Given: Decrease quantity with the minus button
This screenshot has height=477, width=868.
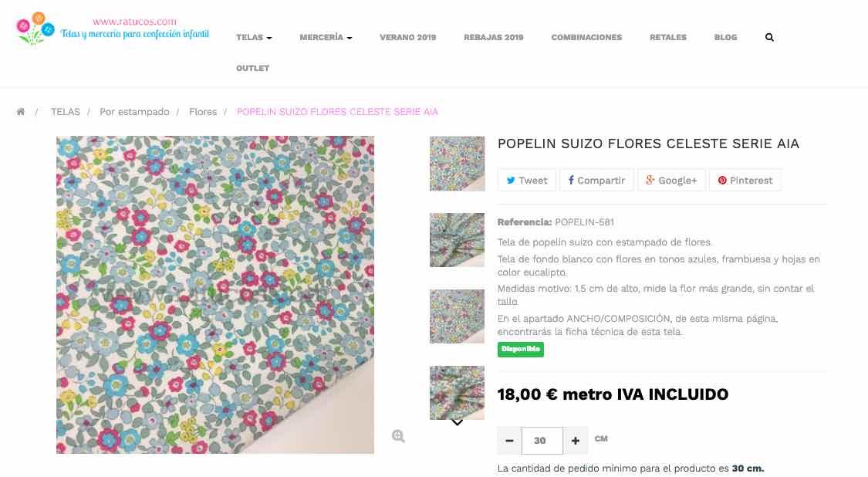Looking at the screenshot, I should [509, 441].
